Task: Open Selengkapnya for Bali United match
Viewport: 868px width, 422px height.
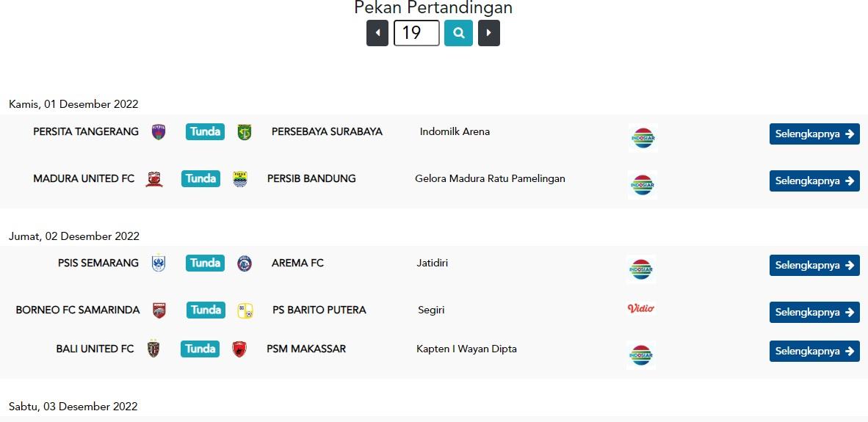Action: pyautogui.click(x=814, y=352)
